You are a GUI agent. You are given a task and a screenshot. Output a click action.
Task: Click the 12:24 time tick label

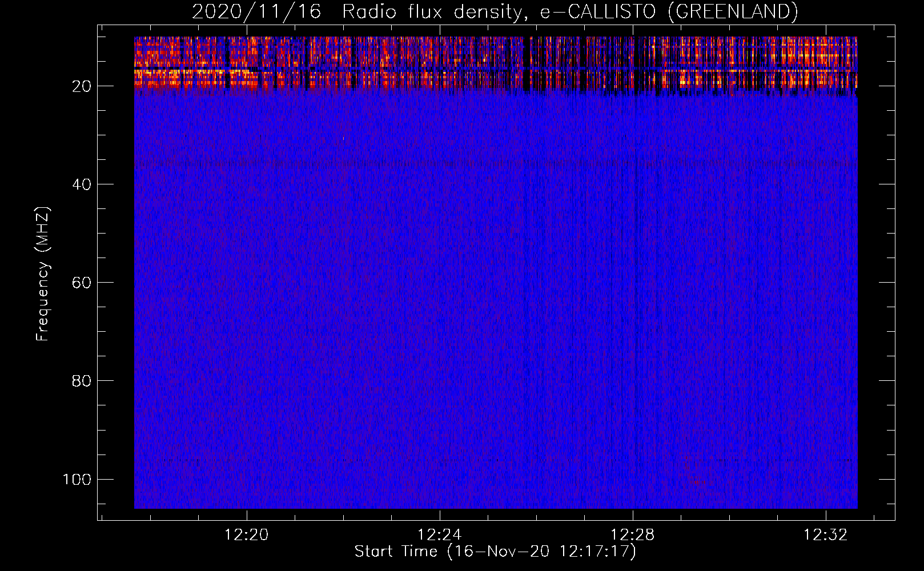click(440, 534)
